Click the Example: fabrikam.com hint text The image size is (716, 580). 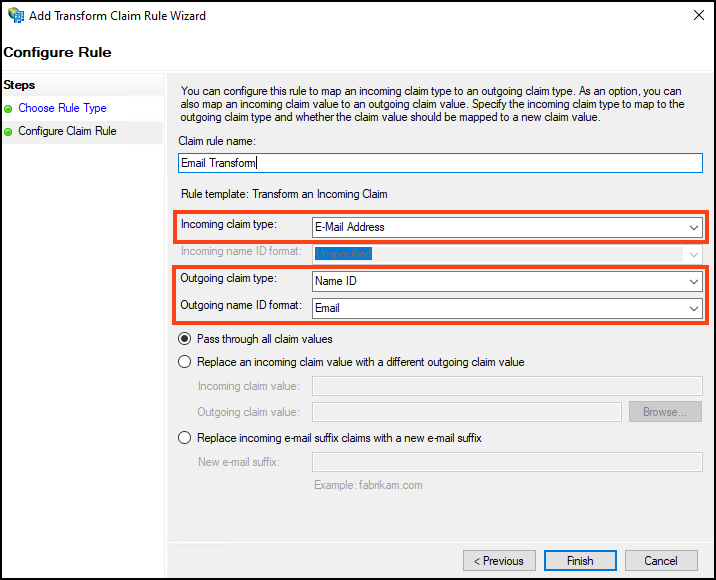368,485
